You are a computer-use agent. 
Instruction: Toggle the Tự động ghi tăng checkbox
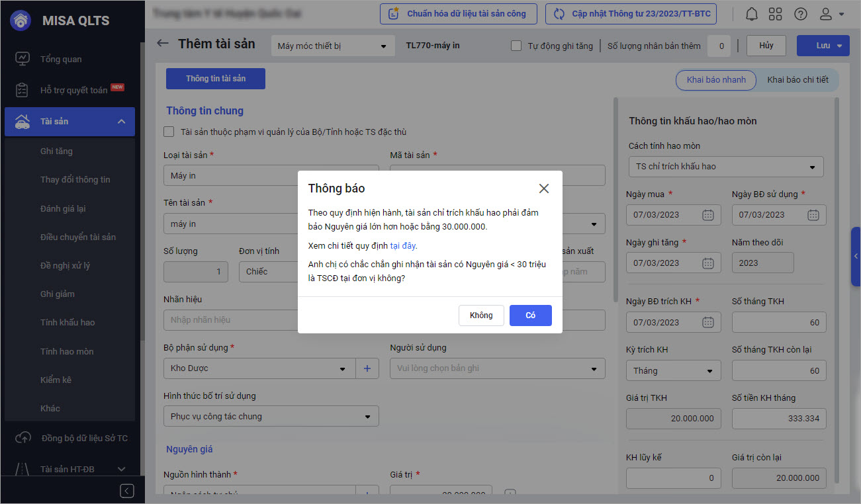tap(517, 46)
